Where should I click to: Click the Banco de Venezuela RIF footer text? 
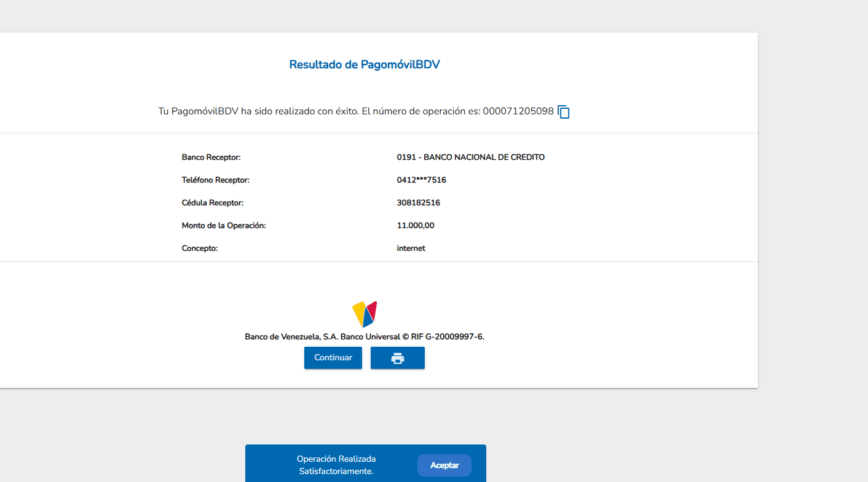point(365,337)
